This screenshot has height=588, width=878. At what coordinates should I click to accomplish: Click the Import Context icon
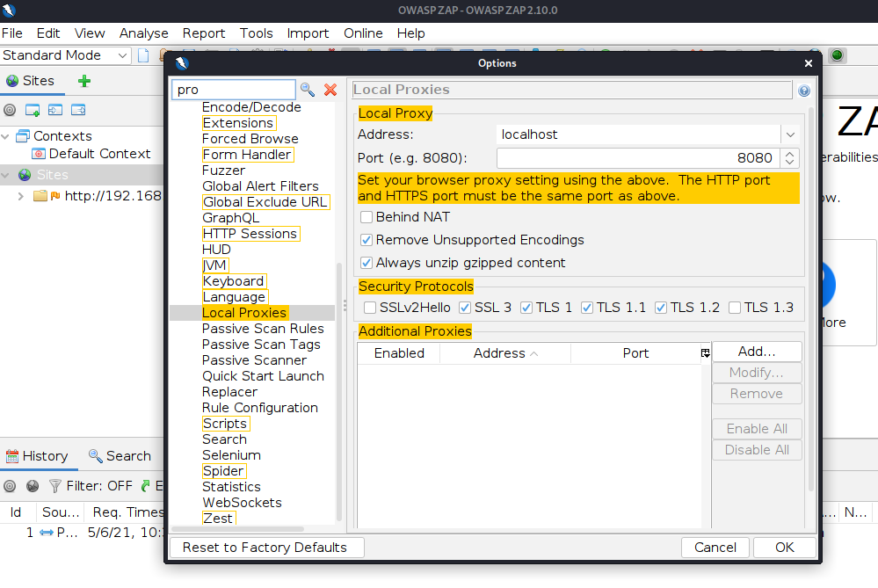[x=55, y=110]
